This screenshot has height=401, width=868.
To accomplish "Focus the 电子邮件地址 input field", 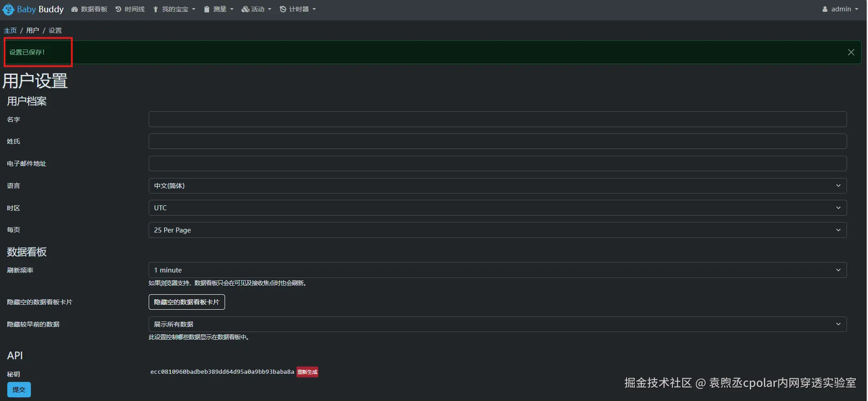I will [497, 163].
